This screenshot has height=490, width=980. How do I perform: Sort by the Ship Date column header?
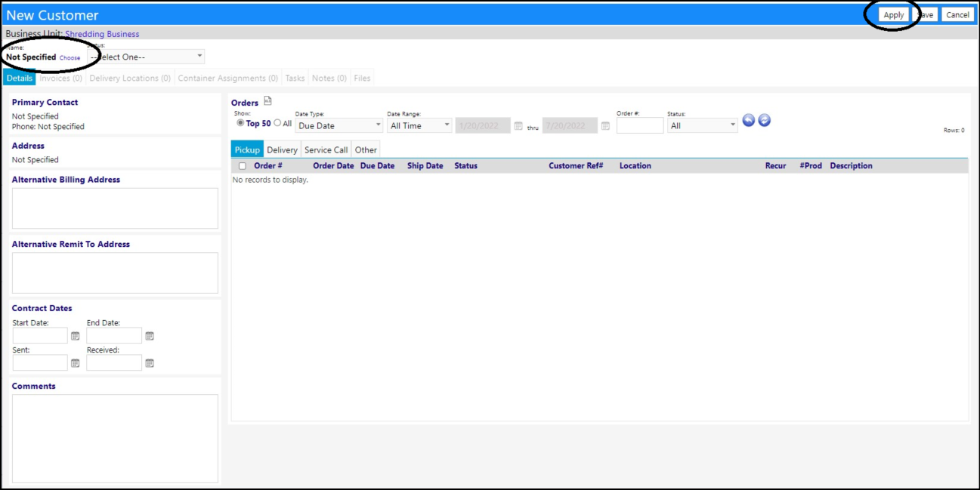coord(425,166)
